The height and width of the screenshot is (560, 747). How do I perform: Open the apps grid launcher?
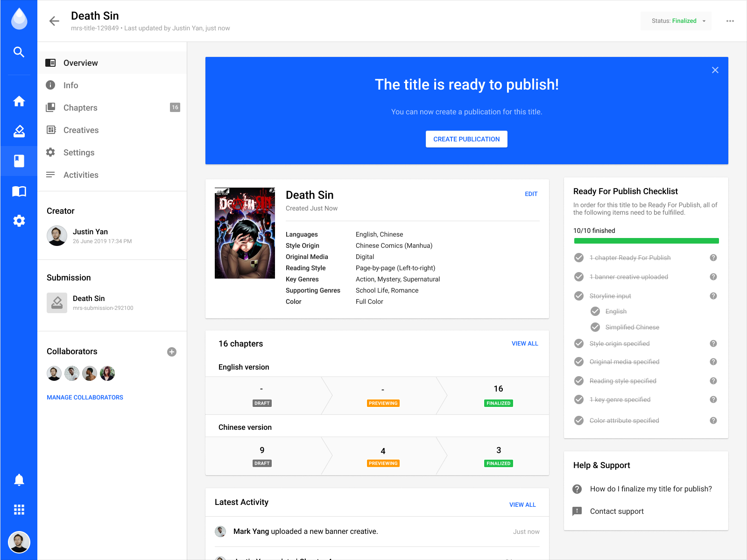[x=19, y=510]
